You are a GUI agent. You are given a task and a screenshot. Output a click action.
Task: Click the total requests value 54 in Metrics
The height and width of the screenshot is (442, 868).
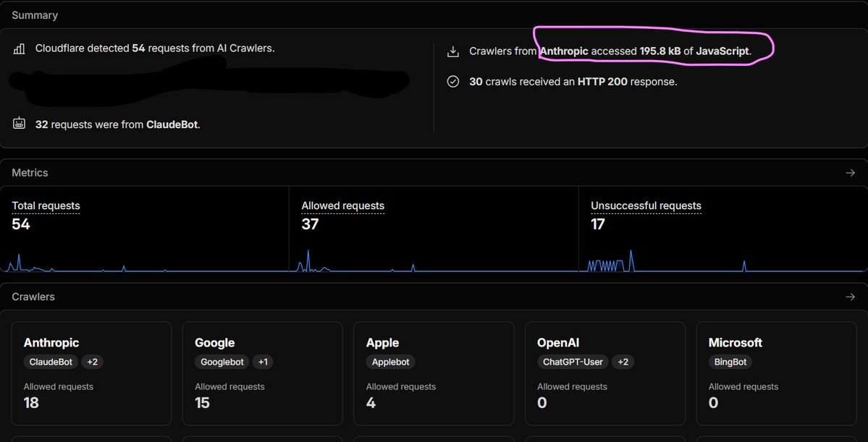[21, 224]
